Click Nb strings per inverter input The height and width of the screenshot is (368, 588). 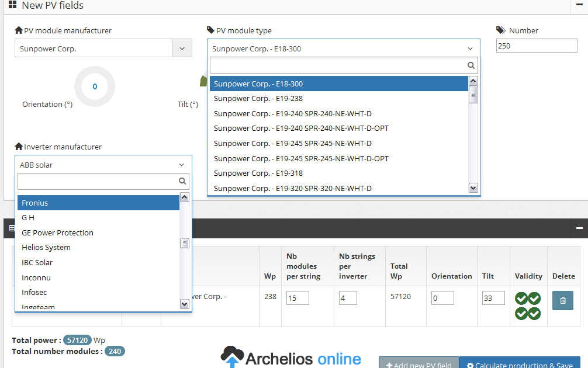348,298
